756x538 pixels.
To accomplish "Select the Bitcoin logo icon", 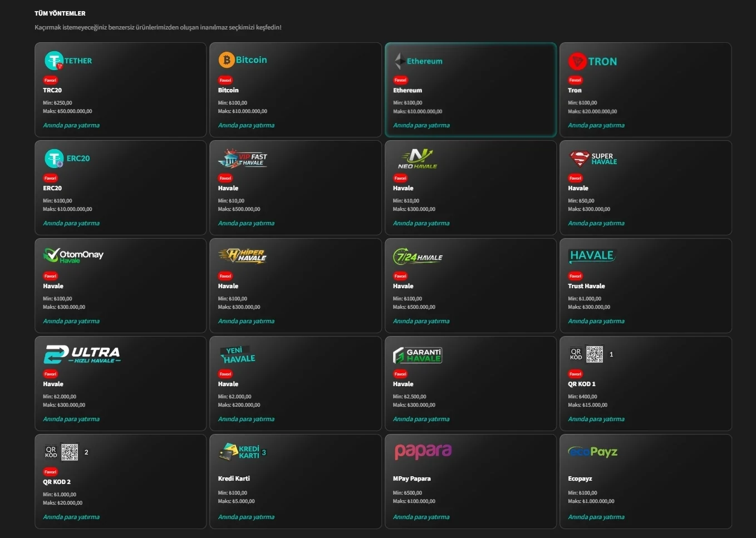I will coord(243,60).
